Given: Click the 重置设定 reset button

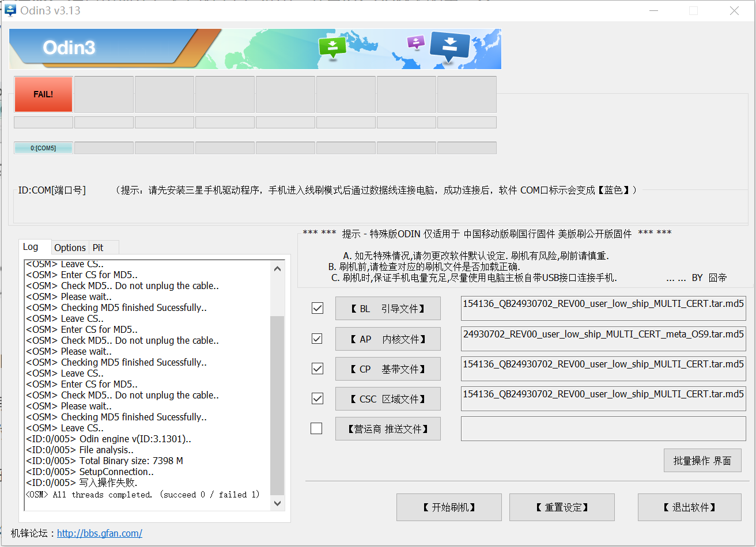Looking at the screenshot, I should pos(562,507).
